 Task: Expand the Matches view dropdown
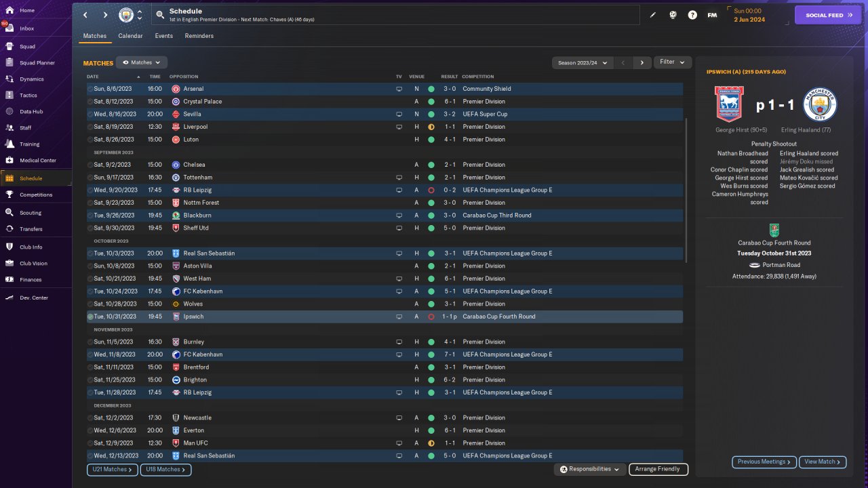pos(142,62)
